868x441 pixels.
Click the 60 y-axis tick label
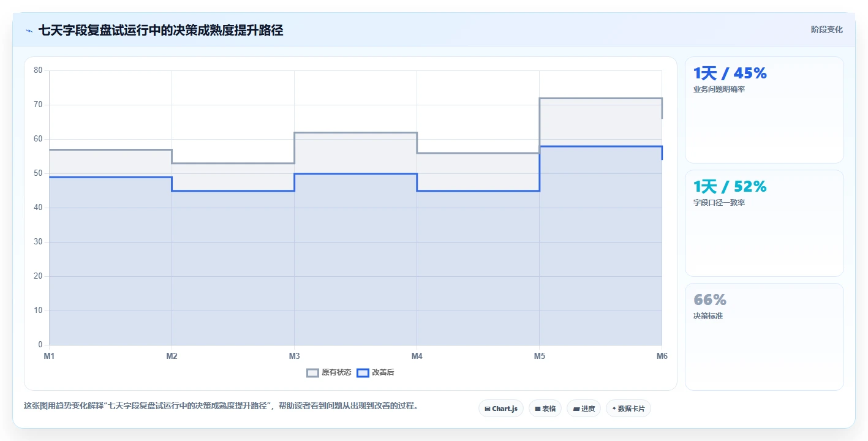[38, 139]
